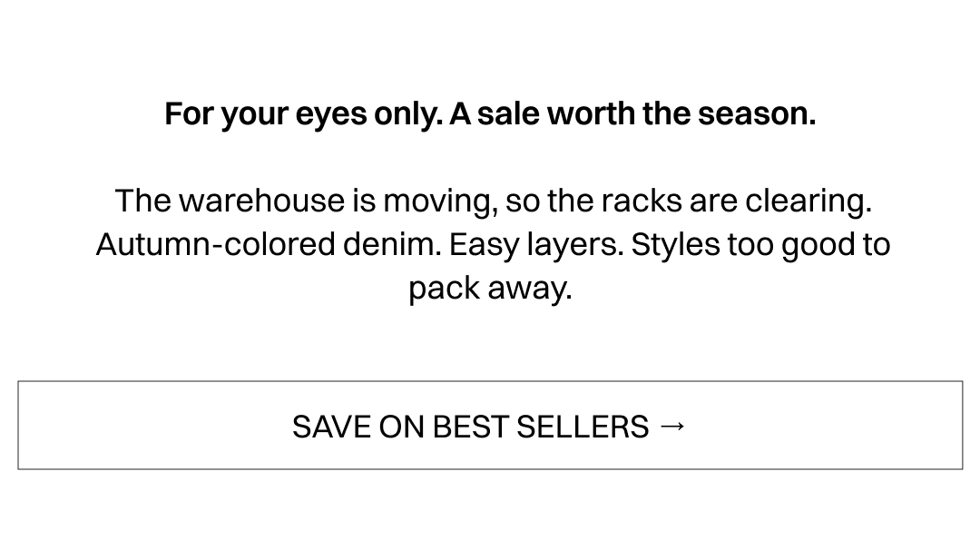Click the word 'warehouse' in the paragraph

point(260,201)
